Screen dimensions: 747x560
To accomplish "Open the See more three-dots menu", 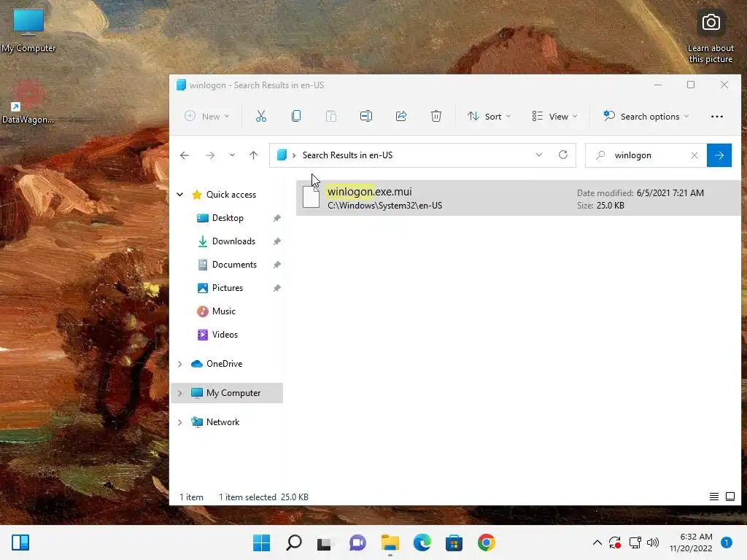I will click(716, 116).
